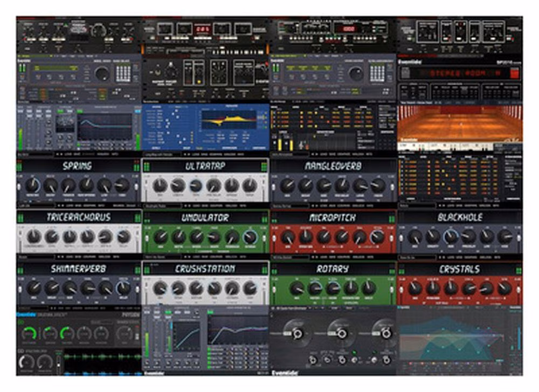Click the Undulator FEEDBACK knob
The height and width of the screenshot is (392, 539).
click(232, 237)
